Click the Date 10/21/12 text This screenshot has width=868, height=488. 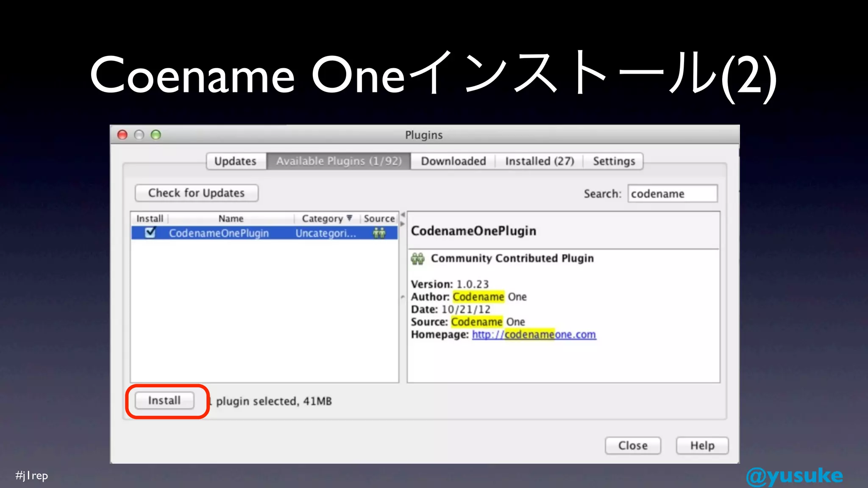[451, 310]
